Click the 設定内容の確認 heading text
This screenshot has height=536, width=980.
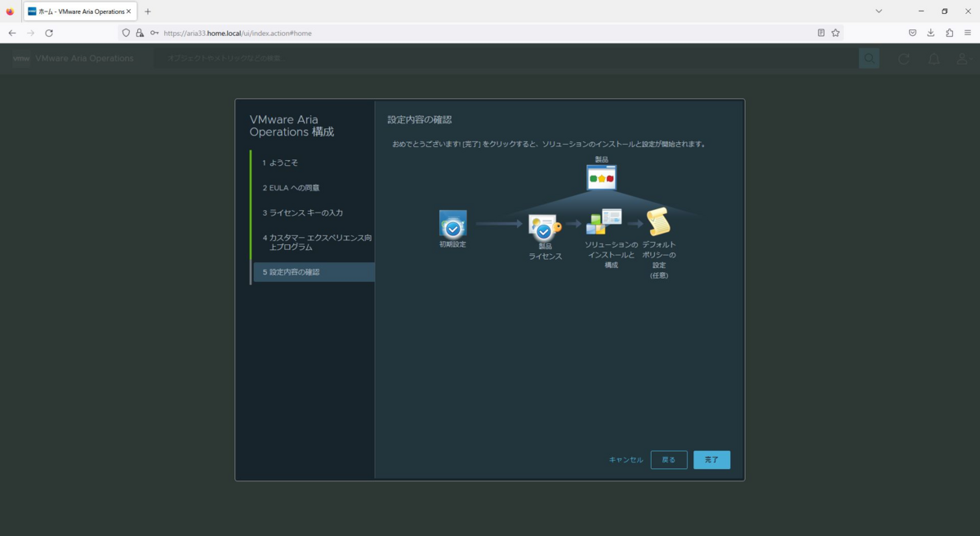[x=420, y=119]
